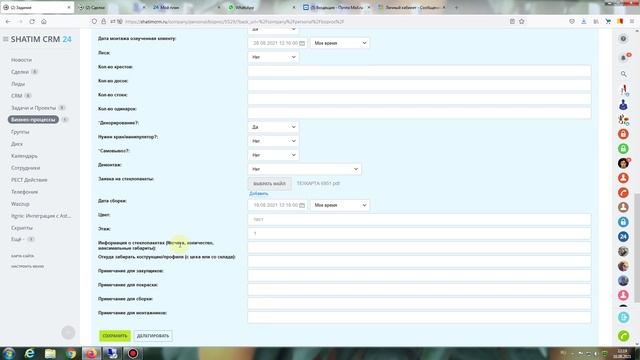Image resolution: width=640 pixels, height=360 pixels.
Task: Click the ТЕХКАРТА pdf file name
Action: 318,184
